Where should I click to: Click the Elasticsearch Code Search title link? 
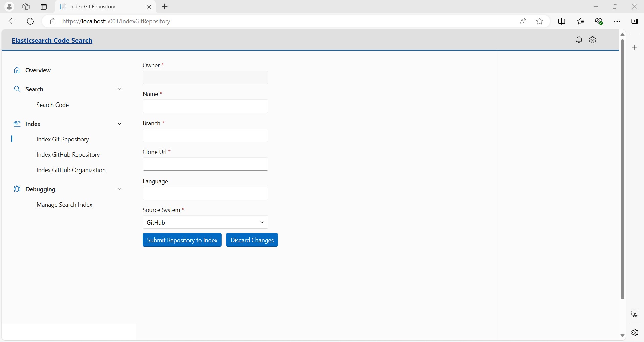(52, 40)
